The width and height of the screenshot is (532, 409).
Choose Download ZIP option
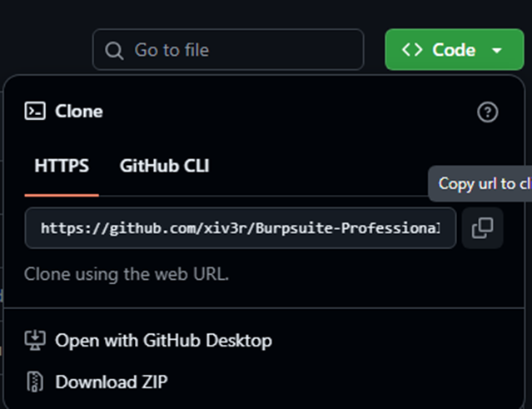tap(97, 382)
